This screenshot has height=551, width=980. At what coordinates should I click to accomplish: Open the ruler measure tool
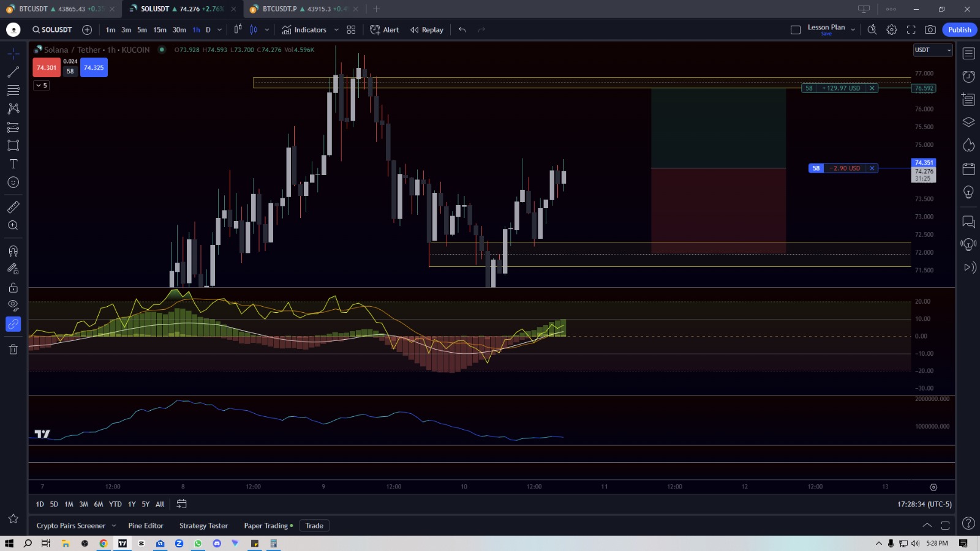pos(13,207)
